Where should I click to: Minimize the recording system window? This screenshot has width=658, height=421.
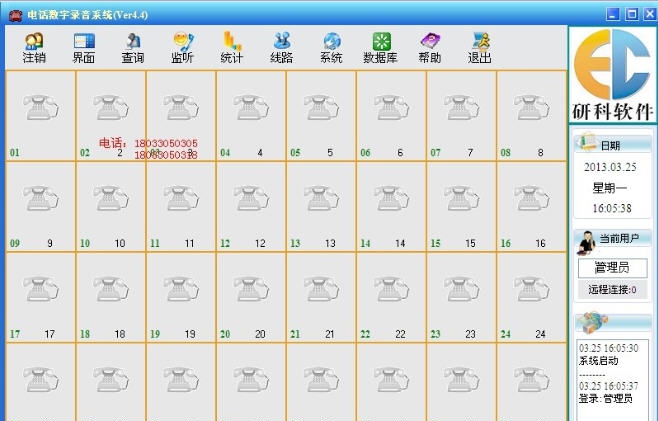pyautogui.click(x=613, y=14)
